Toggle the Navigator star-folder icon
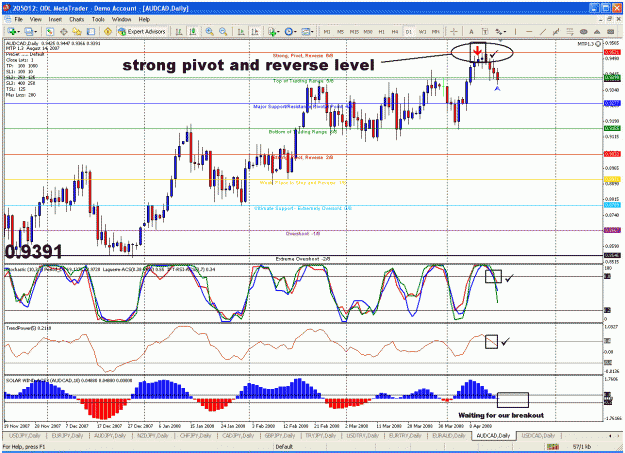The image size is (625, 453). [77, 32]
